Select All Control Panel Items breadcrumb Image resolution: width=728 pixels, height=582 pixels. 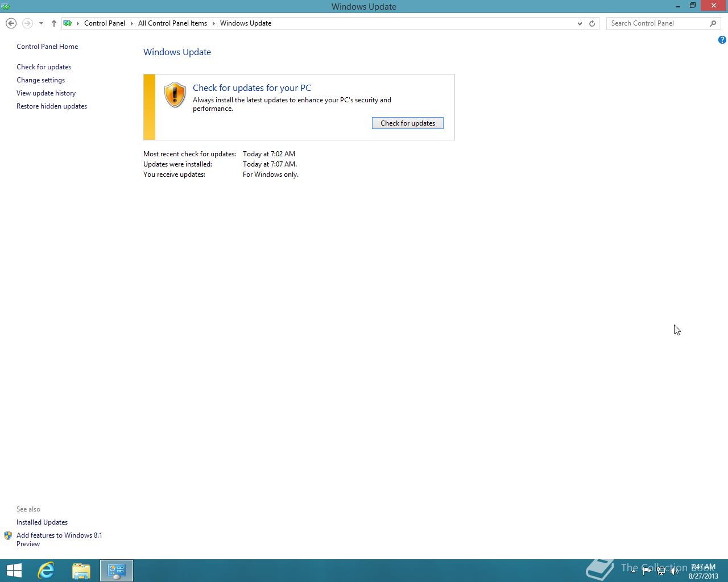[172, 23]
